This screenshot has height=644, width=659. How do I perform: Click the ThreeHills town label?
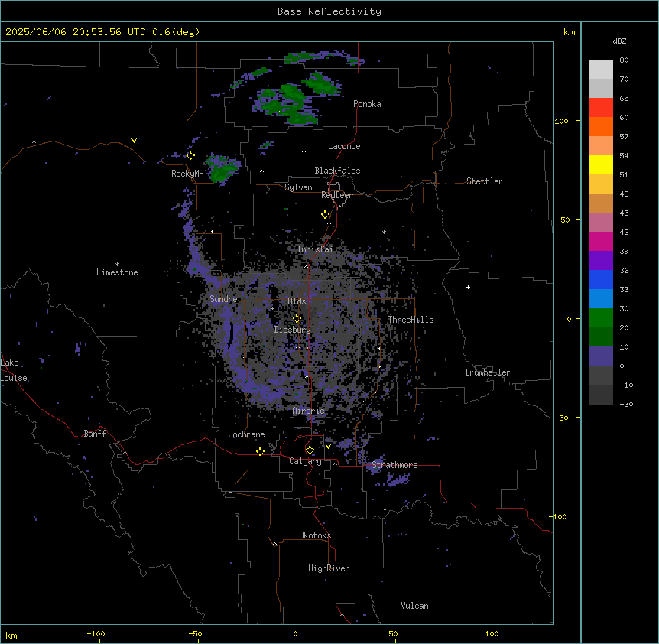pyautogui.click(x=411, y=320)
